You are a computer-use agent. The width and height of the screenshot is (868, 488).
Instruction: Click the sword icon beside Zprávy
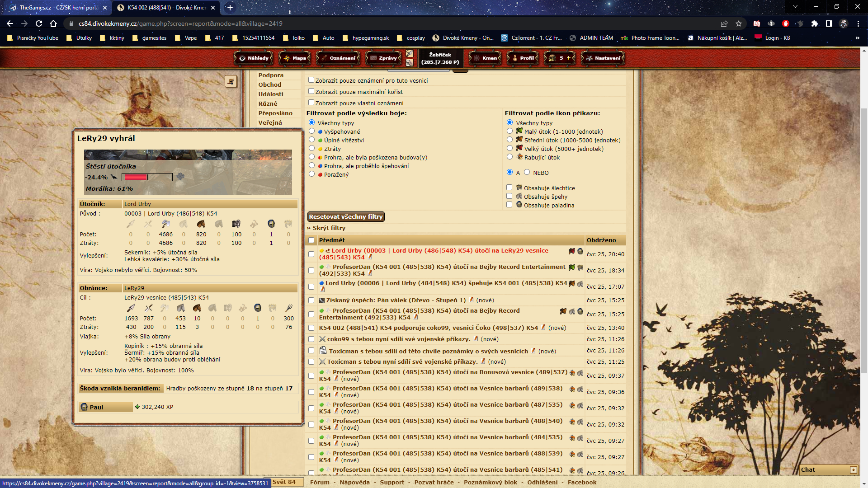pyautogui.click(x=410, y=53)
